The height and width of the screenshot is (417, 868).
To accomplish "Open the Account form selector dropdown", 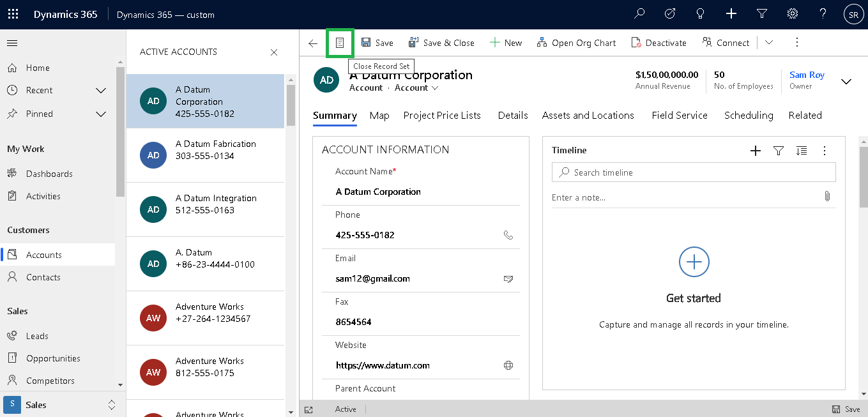I will 417,88.
